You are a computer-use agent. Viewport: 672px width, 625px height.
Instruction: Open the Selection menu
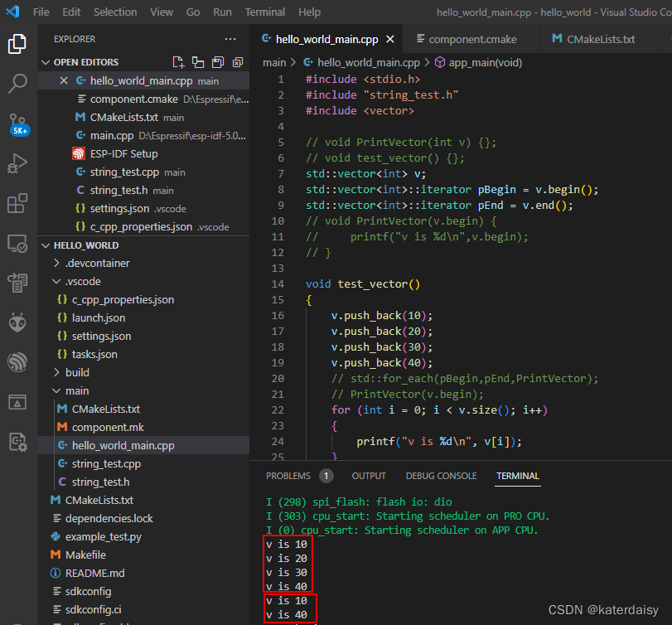click(x=115, y=12)
